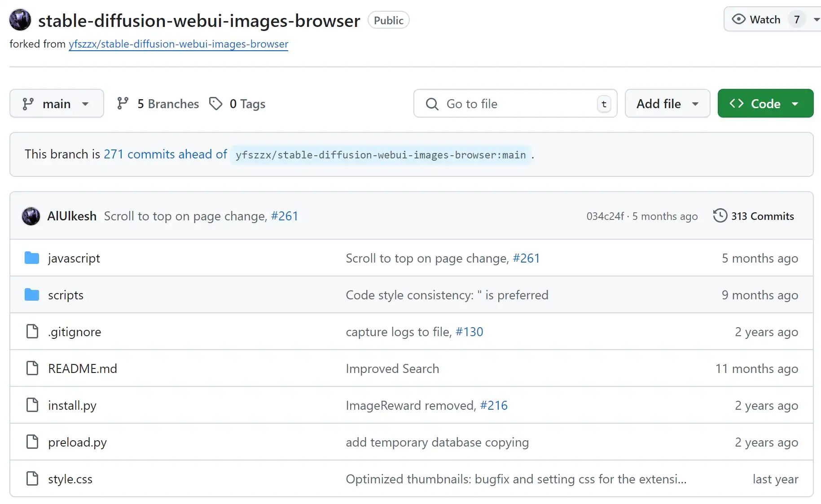Open issue #130 link
The width and height of the screenshot is (821, 504).
pyautogui.click(x=470, y=332)
